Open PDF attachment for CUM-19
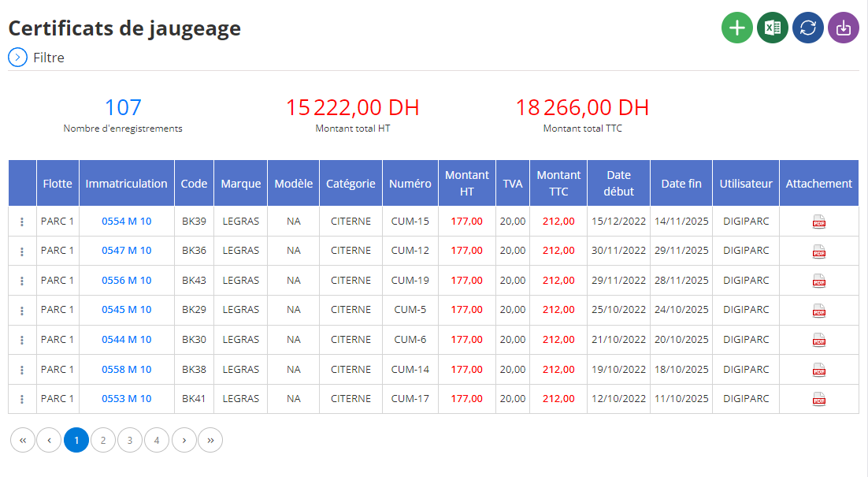The height and width of the screenshot is (477, 868). pyautogui.click(x=818, y=281)
